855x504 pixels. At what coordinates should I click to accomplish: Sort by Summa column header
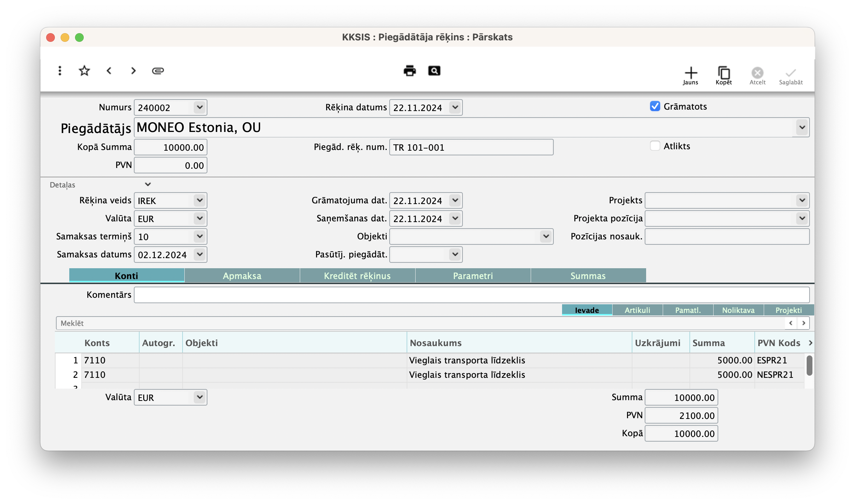point(722,343)
